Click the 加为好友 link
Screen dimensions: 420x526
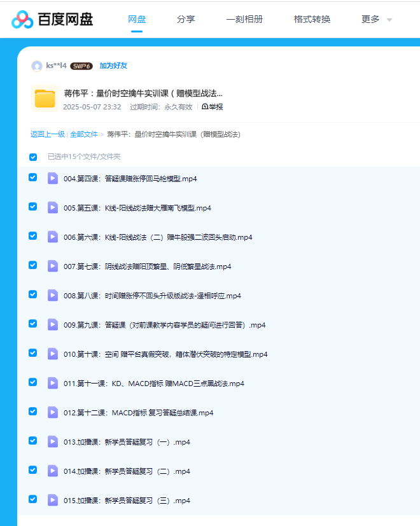[x=113, y=66]
